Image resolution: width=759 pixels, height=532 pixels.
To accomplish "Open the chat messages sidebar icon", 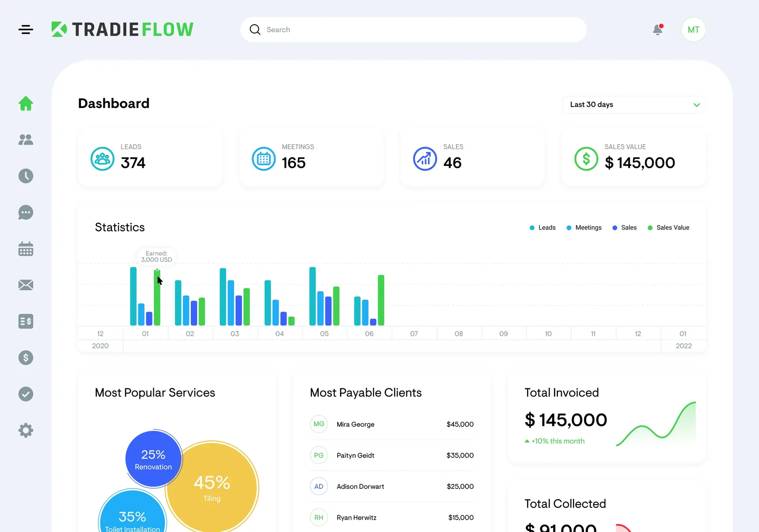I will tap(26, 212).
